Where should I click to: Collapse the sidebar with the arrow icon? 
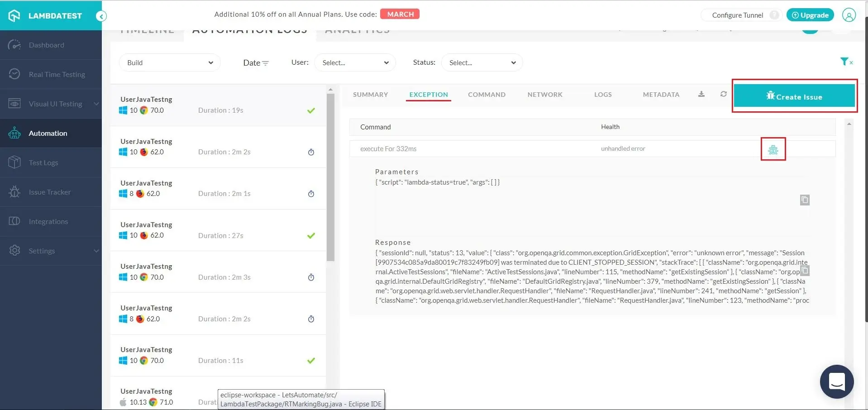[x=101, y=16]
